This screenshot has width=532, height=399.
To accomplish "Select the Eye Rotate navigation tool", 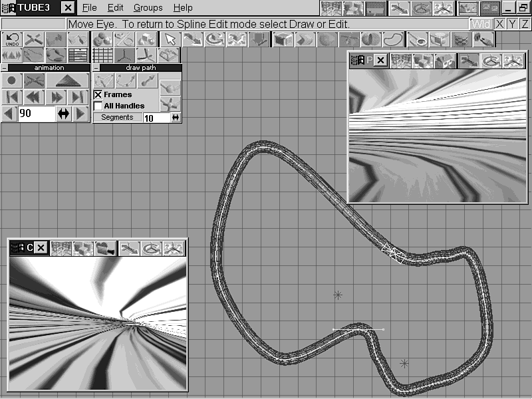I will pyautogui.click(x=213, y=40).
